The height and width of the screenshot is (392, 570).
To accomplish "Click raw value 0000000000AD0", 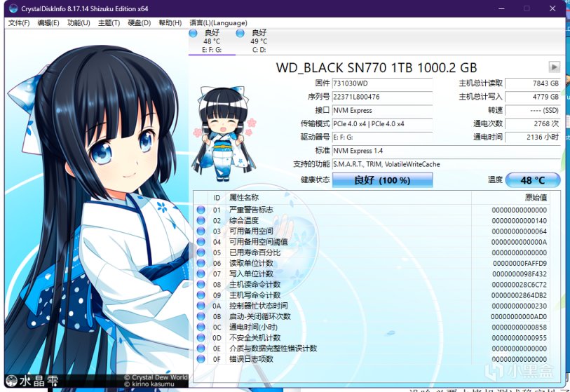I will [519, 316].
